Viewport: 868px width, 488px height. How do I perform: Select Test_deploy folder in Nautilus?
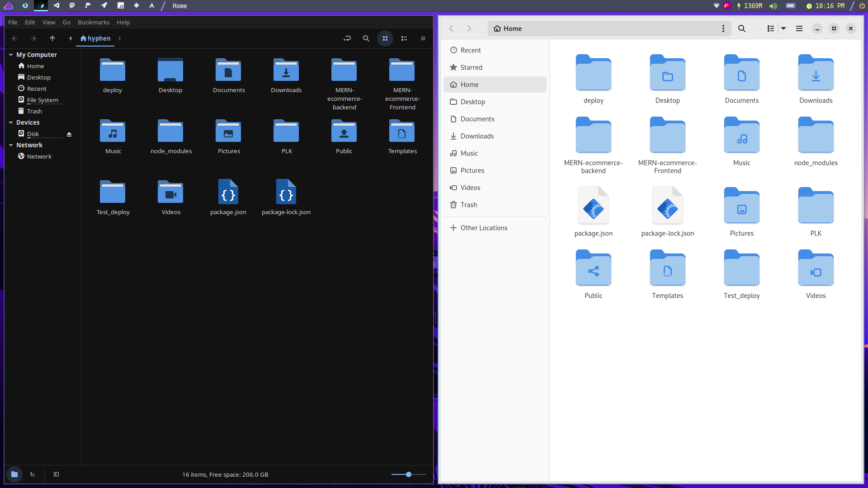(741, 274)
